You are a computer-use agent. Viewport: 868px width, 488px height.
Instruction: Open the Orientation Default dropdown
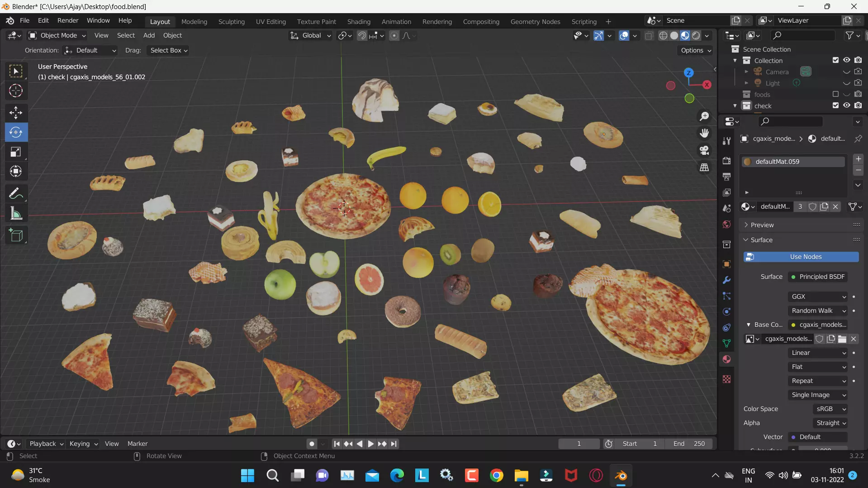point(90,50)
